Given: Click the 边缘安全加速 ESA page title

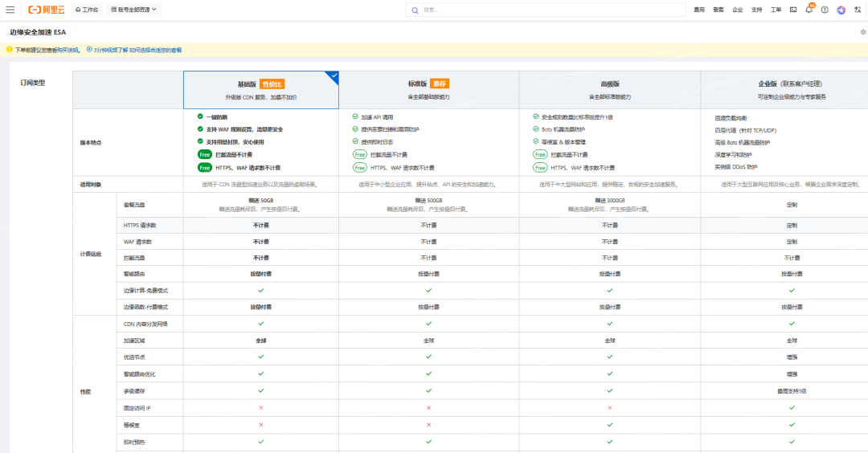Looking at the screenshot, I should tap(38, 33).
